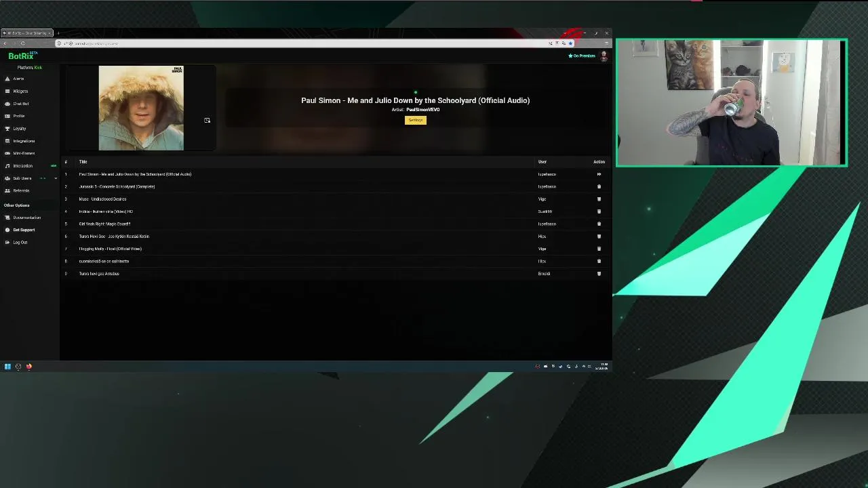The image size is (868, 488).
Task: Delete the sixth queued Turo's Hevi Gee song
Action: (599, 237)
